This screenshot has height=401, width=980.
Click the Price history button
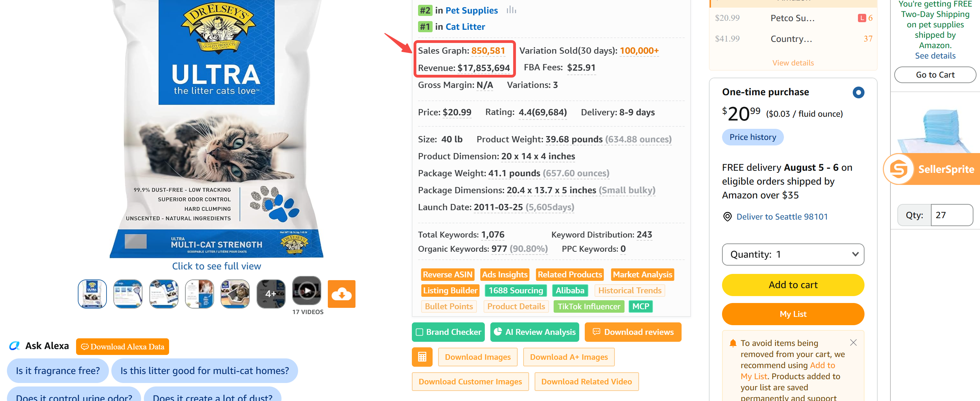click(752, 137)
